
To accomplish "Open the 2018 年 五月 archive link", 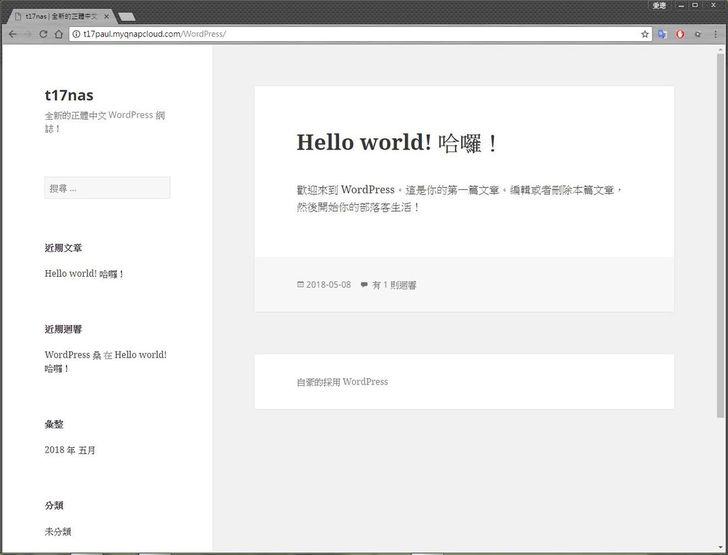I will (71, 450).
